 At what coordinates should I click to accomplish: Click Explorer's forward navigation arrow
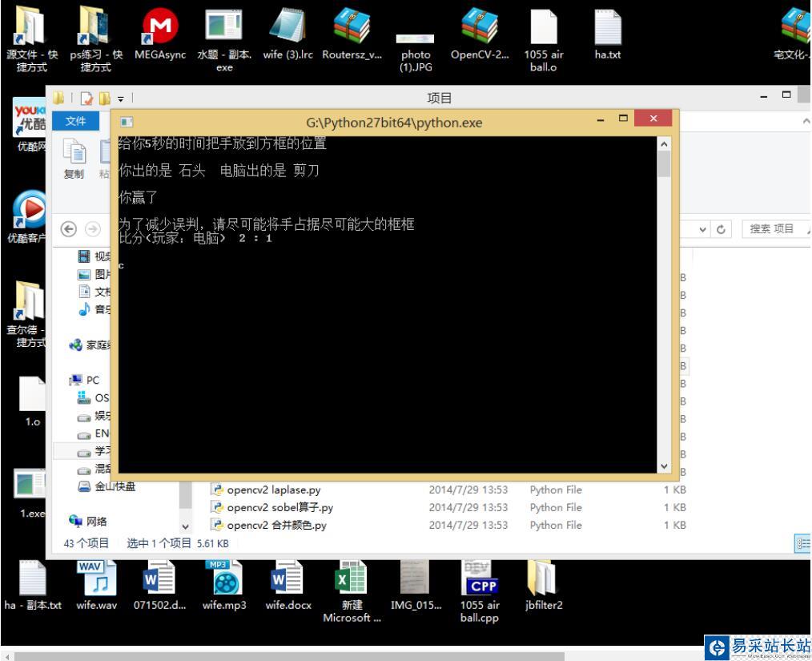pos(93,229)
